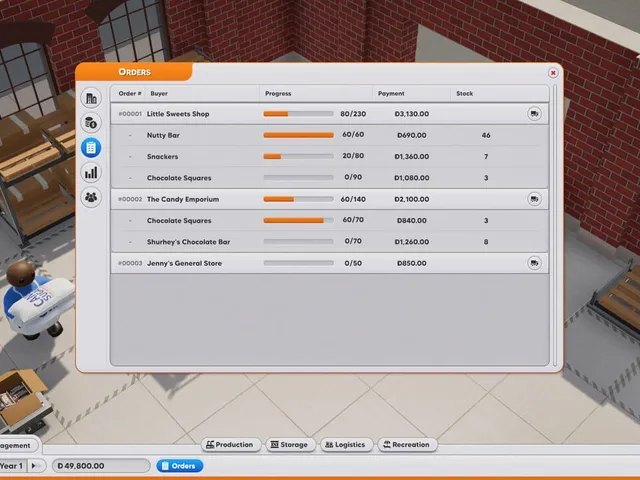The width and height of the screenshot is (640, 480).
Task: Click the Order # column header
Action: pyautogui.click(x=130, y=93)
